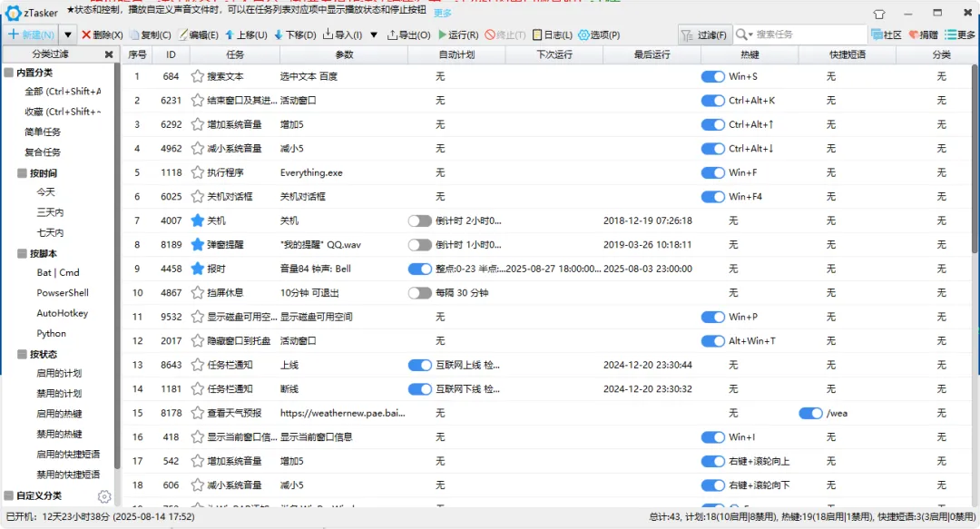The height and width of the screenshot is (529, 980).
Task: Select 复合任务 category
Action: pyautogui.click(x=43, y=152)
